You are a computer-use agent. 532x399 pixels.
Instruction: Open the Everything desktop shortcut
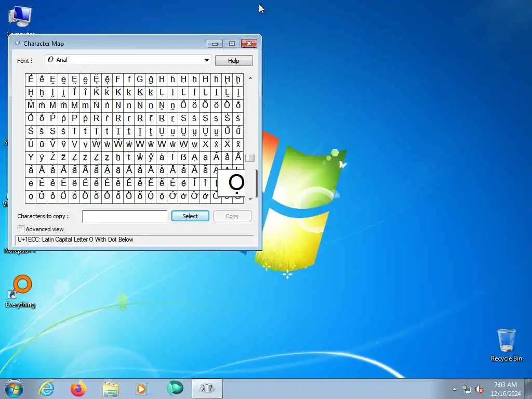(21, 291)
